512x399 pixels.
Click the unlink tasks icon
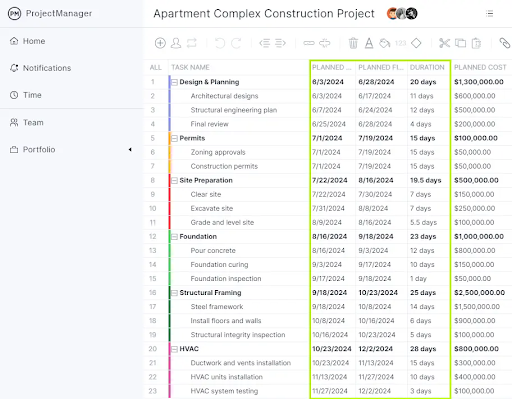(x=325, y=43)
